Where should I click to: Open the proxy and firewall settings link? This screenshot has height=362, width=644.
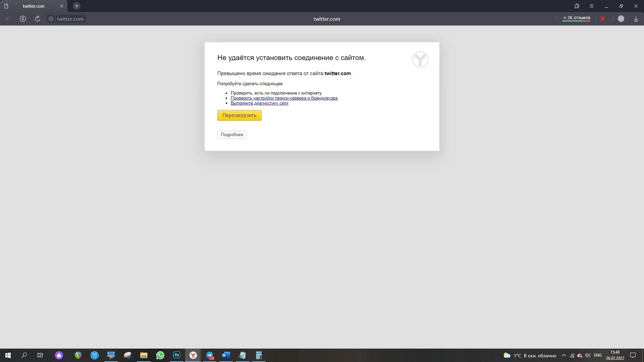pos(284,98)
